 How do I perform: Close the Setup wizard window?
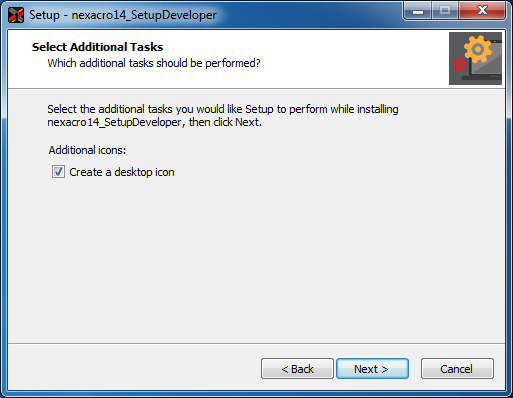coord(482,11)
